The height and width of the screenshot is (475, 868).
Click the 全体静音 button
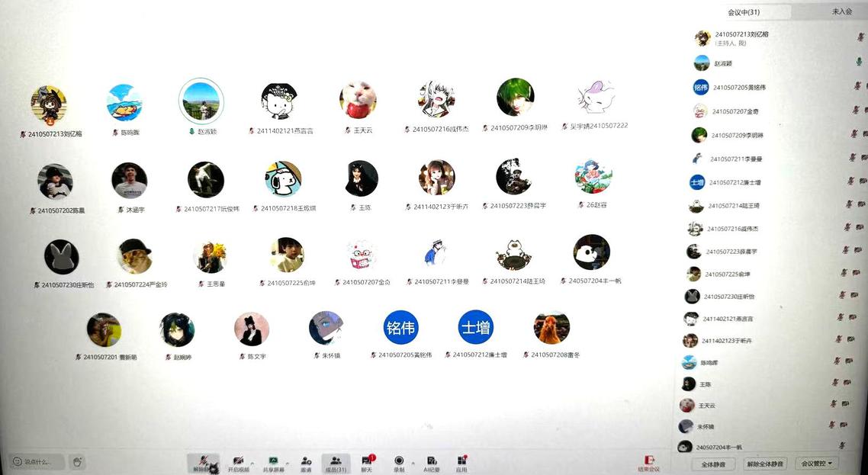pyautogui.click(x=713, y=464)
